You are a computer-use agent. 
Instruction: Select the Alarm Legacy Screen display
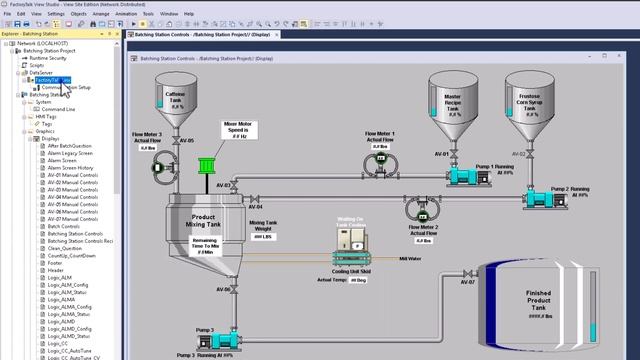tap(70, 153)
